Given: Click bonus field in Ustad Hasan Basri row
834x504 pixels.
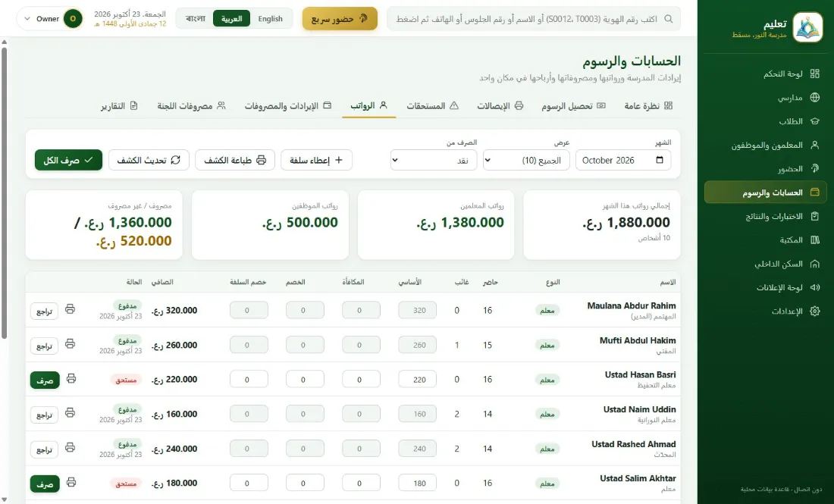Looking at the screenshot, I should click(361, 380).
